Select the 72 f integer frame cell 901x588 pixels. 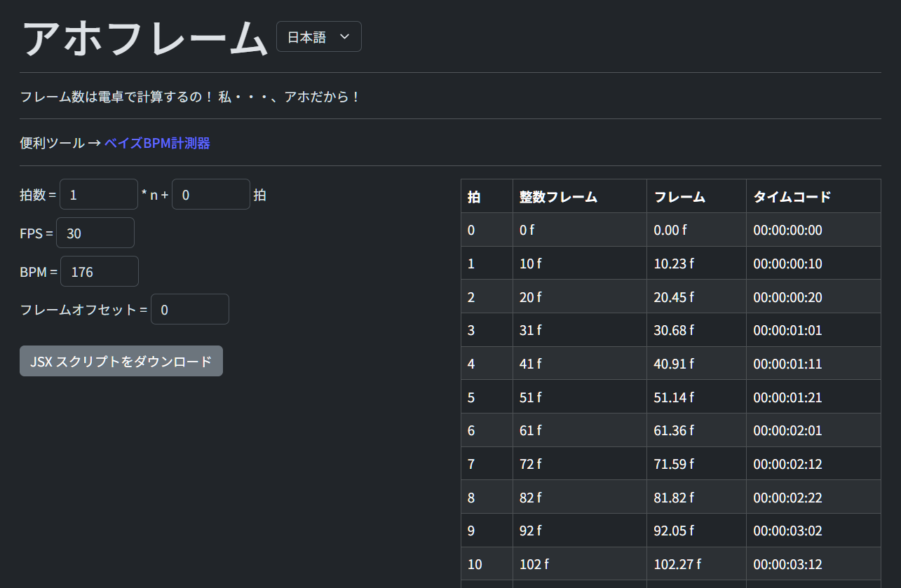(531, 464)
